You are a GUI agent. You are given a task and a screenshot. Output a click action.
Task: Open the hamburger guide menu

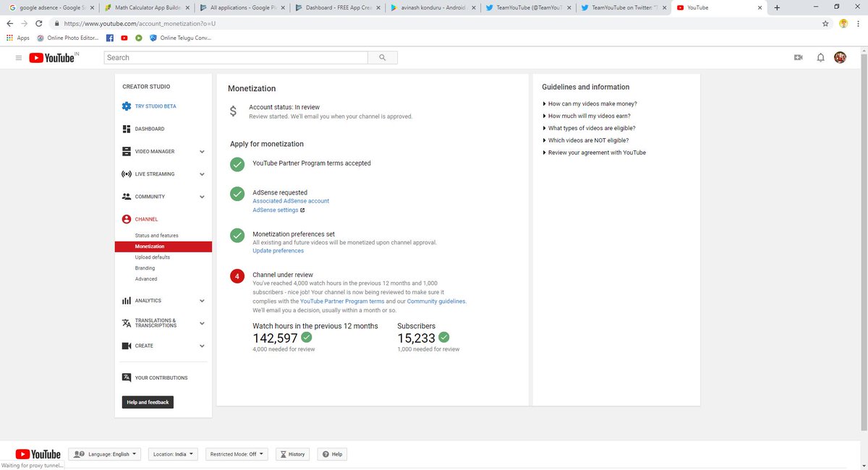tap(19, 58)
